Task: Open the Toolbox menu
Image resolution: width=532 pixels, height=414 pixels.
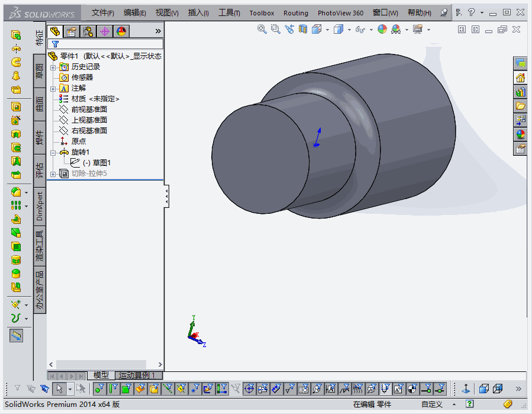Action: click(262, 13)
